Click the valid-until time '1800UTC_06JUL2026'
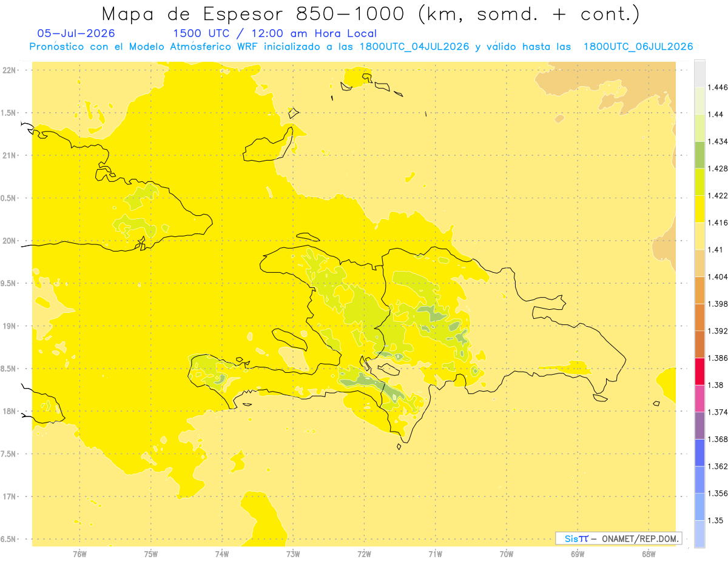 click(x=638, y=47)
